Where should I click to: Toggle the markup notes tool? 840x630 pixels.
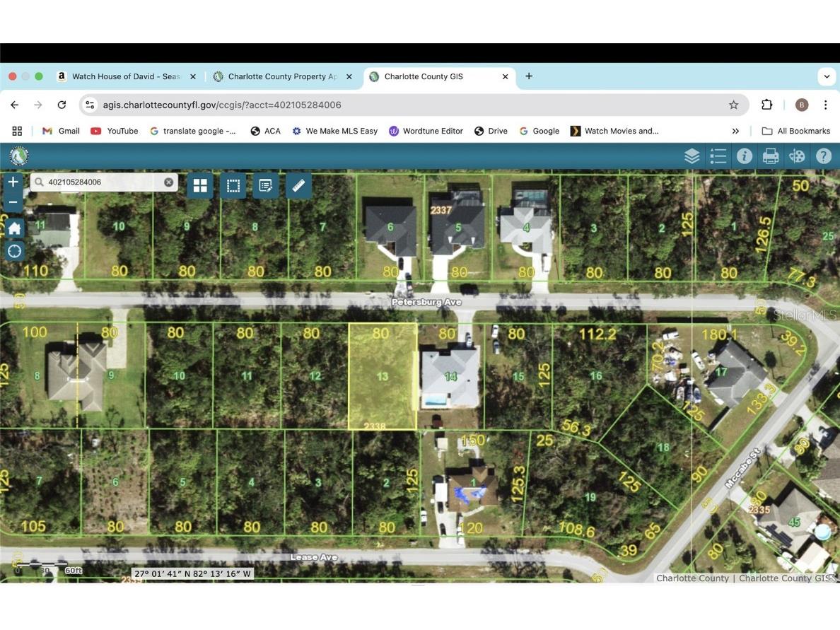[265, 185]
